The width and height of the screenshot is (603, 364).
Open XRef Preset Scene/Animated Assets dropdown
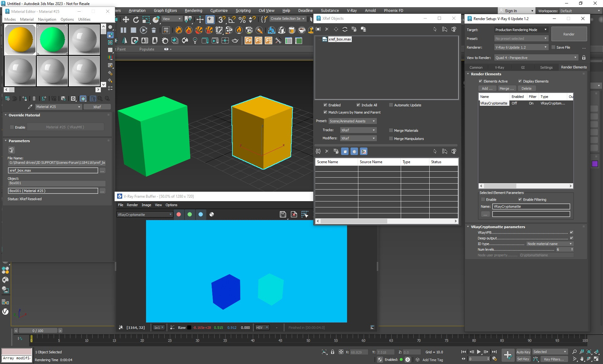tap(352, 121)
